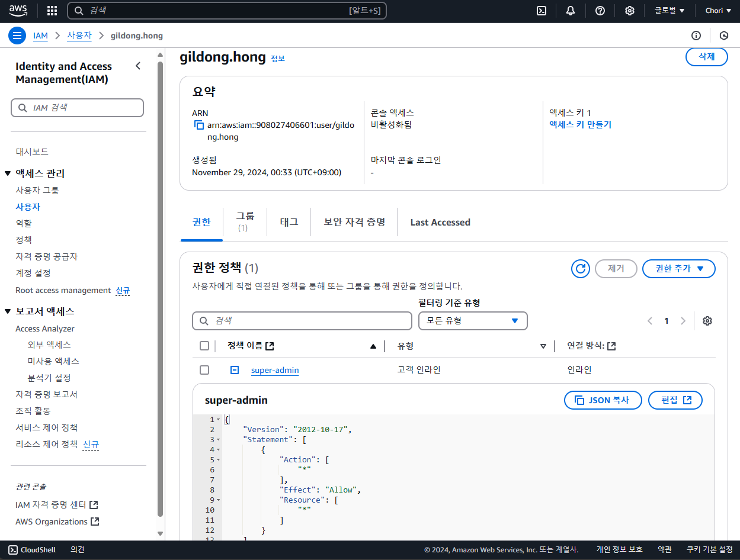Collapse the IAM sidebar with the arrow icon

point(138,66)
